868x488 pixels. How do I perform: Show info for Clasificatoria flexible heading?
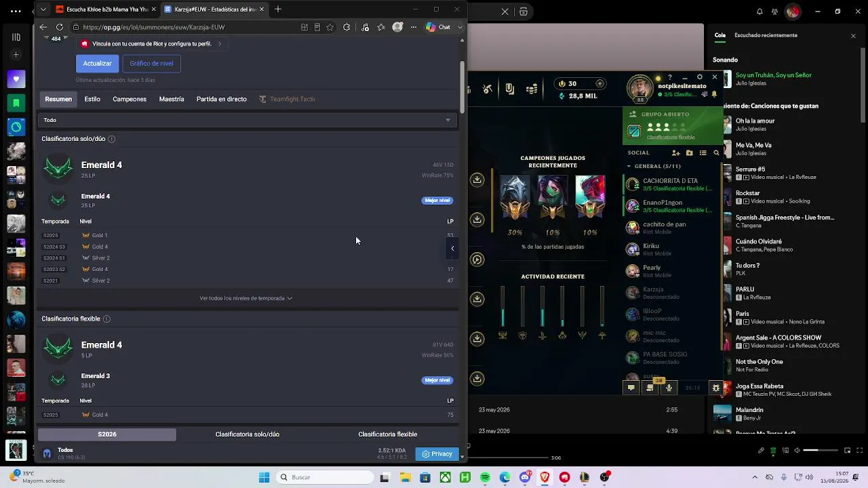click(x=106, y=319)
